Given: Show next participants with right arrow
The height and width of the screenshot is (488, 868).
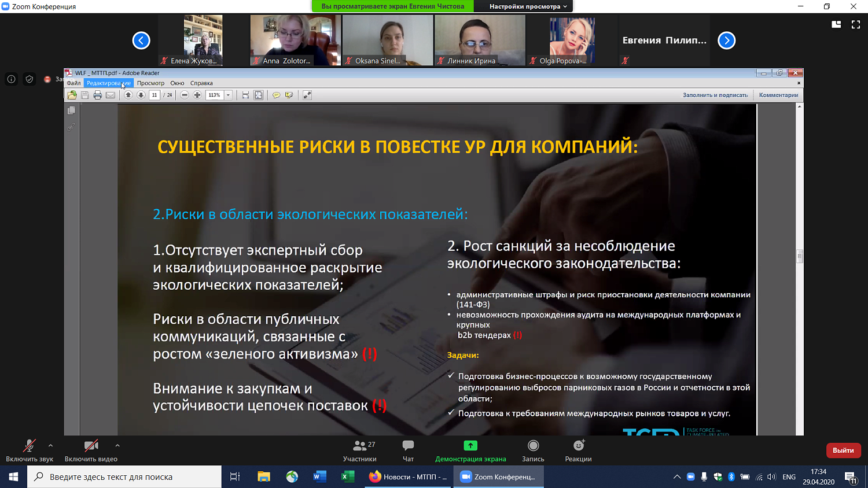Looking at the screenshot, I should pos(727,40).
